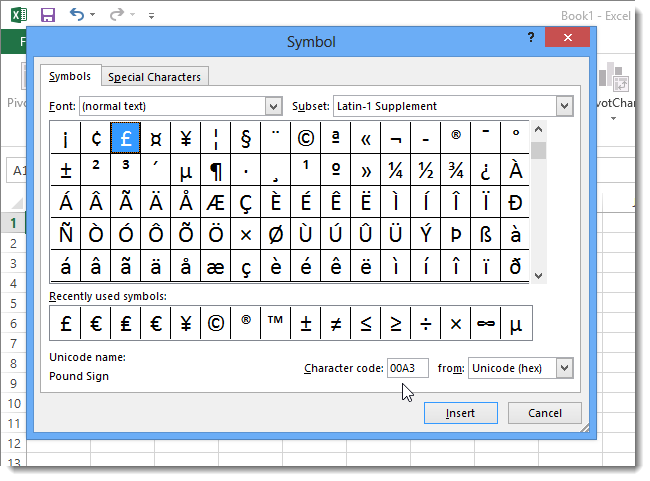Image resolution: width=650 pixels, height=481 pixels.
Task: Click the Insert button
Action: [461, 413]
